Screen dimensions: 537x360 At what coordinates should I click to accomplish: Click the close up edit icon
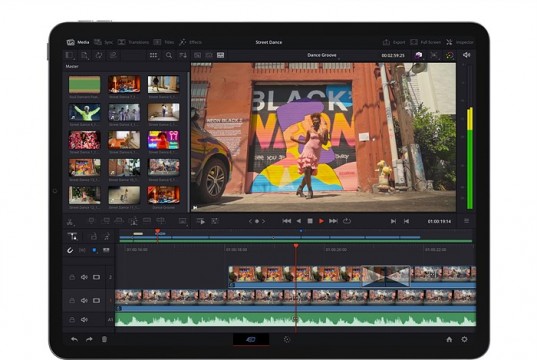(133, 221)
